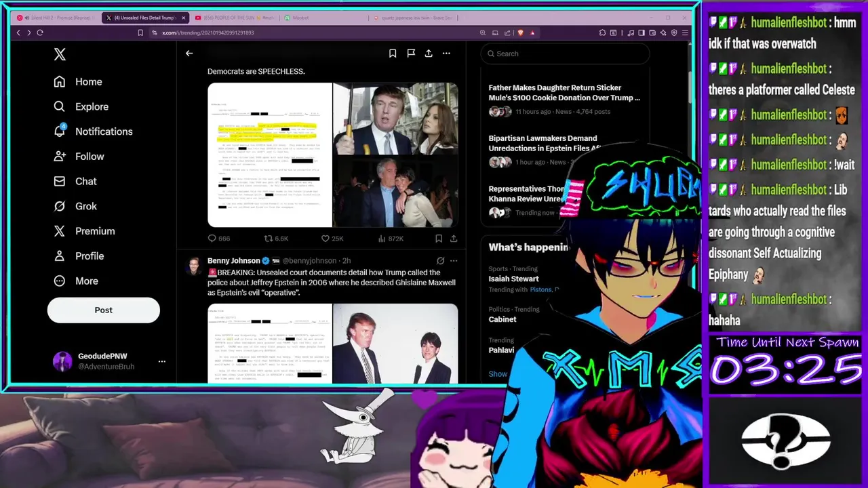Open the three-dot menu on Benny Johnson's post
This screenshot has height=488, width=868.
[454, 260]
